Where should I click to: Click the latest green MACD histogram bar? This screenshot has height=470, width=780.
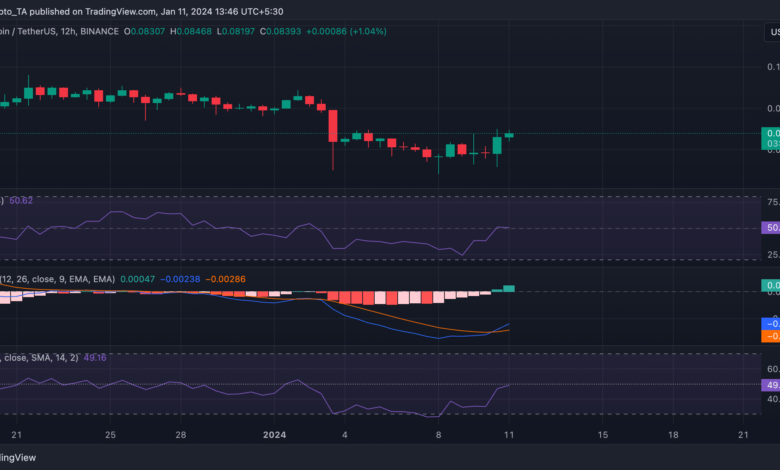tap(509, 288)
